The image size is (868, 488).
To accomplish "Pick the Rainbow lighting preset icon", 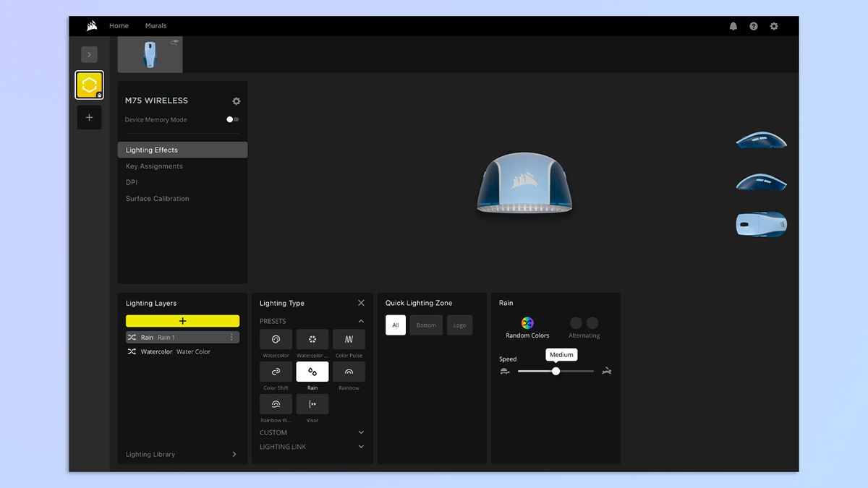I will pyautogui.click(x=349, y=372).
